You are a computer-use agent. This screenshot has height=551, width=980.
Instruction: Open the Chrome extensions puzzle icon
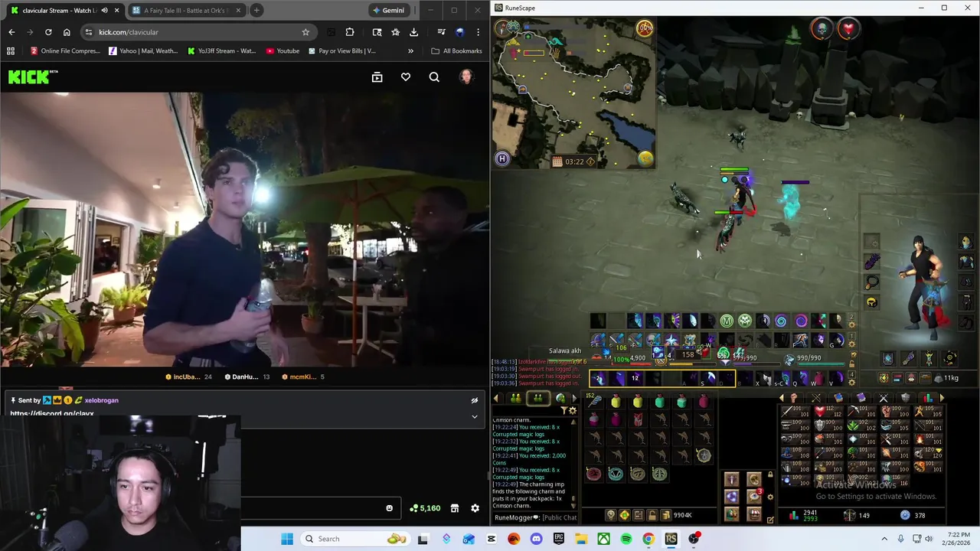350,32
